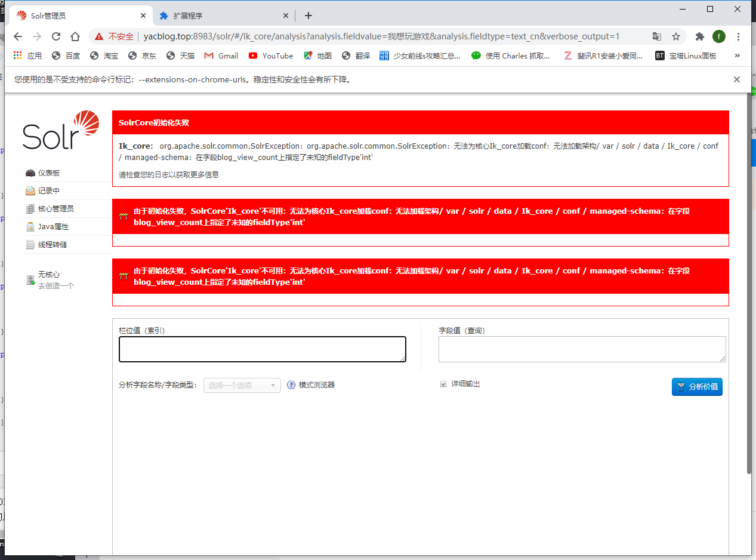Click the core admin server icon
Image resolution: width=756 pixels, height=560 pixels.
click(30, 209)
